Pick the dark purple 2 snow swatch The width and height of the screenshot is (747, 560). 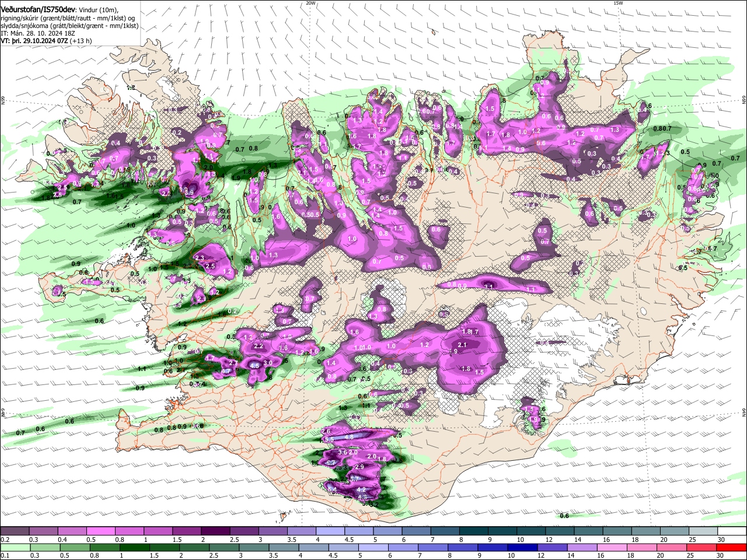215,531
